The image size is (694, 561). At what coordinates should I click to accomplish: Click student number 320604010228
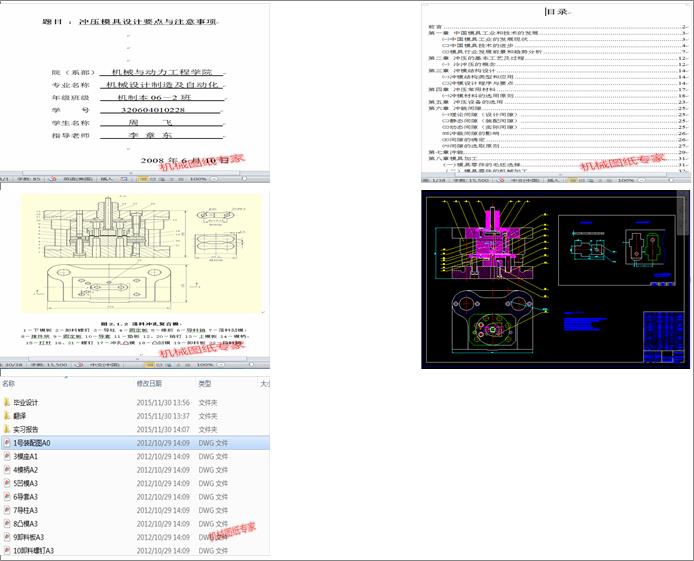click(x=153, y=110)
